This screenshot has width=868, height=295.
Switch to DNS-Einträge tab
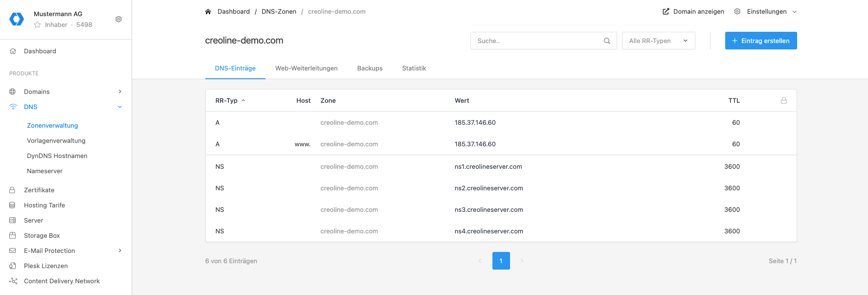click(x=235, y=68)
